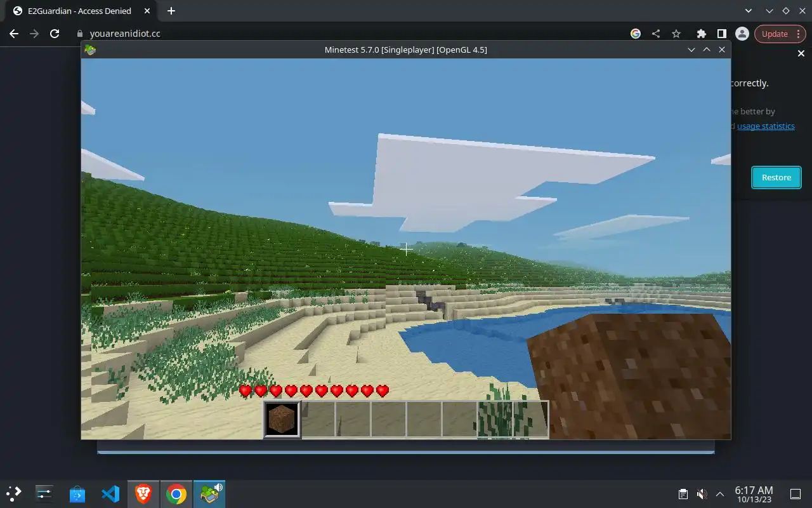Close the E2Guardian tab
Viewport: 812px width, 508px height.
pos(148,11)
